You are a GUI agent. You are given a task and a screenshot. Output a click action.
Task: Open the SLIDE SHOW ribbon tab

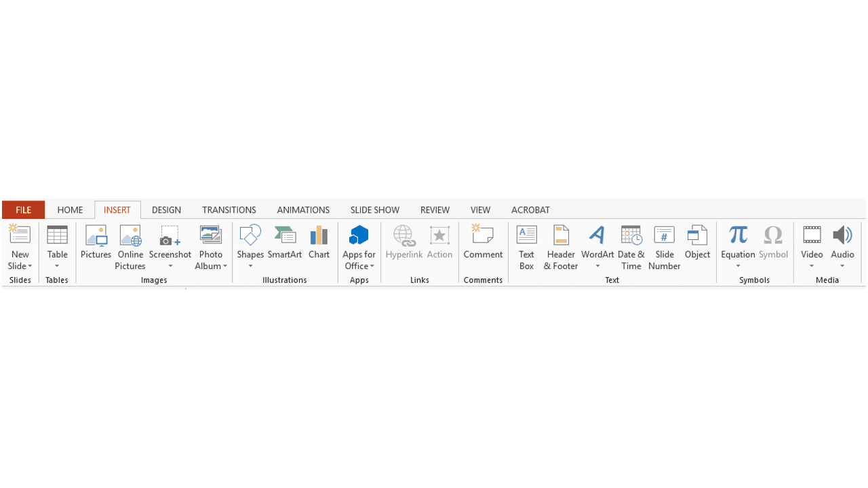374,209
